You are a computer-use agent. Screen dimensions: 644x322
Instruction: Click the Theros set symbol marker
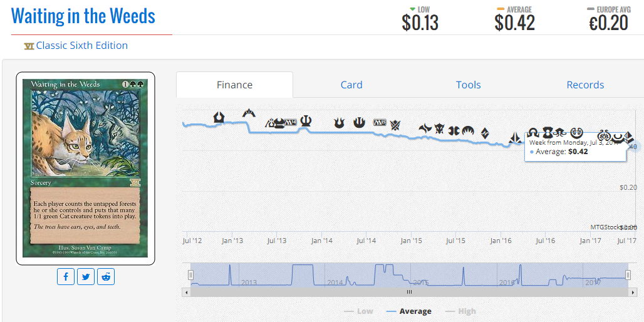306,121
